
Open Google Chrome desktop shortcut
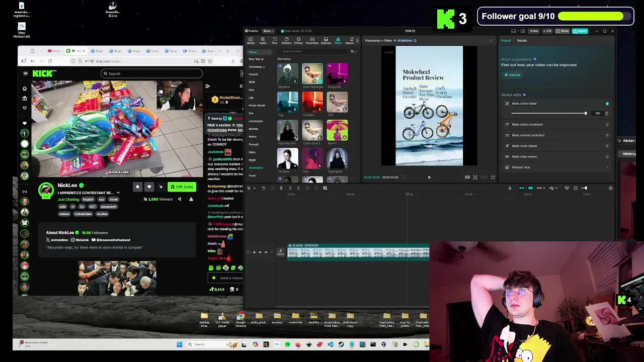point(240,319)
